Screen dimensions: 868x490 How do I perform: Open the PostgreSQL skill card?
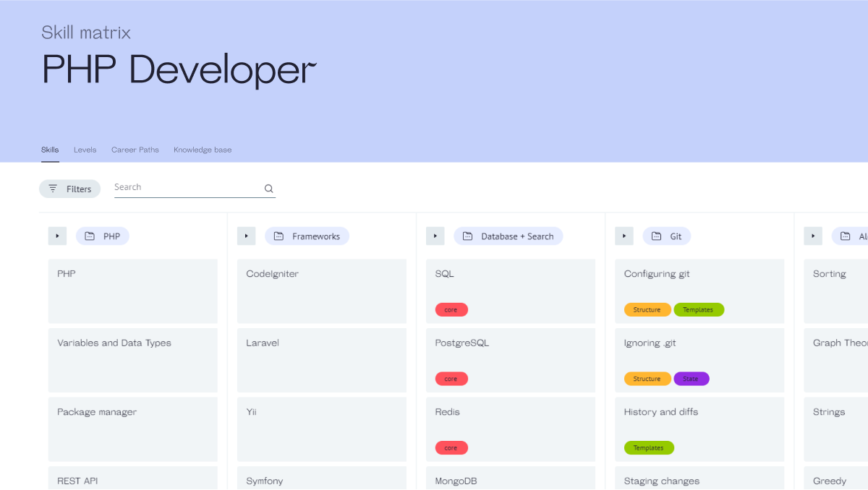click(511, 360)
